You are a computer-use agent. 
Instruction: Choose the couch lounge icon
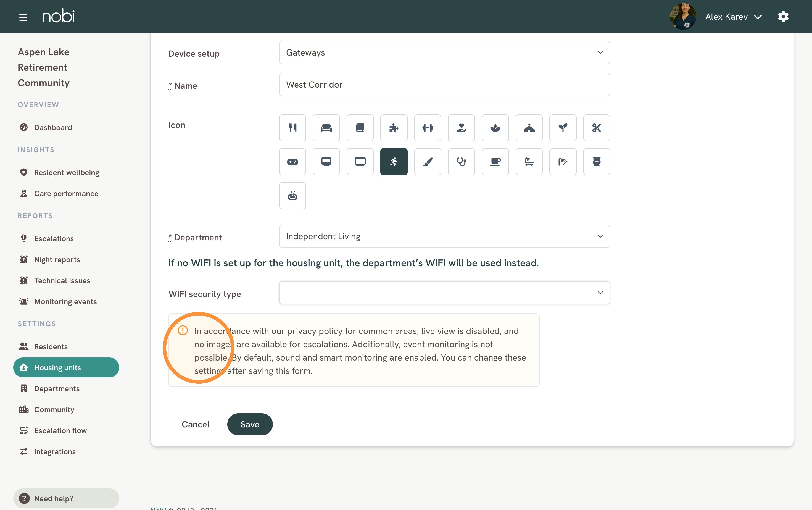click(326, 128)
